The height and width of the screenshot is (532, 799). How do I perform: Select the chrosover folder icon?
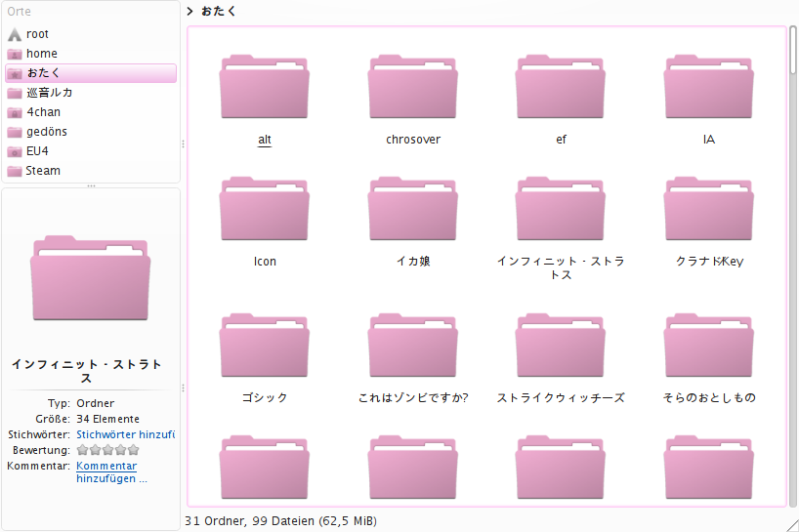[413, 87]
